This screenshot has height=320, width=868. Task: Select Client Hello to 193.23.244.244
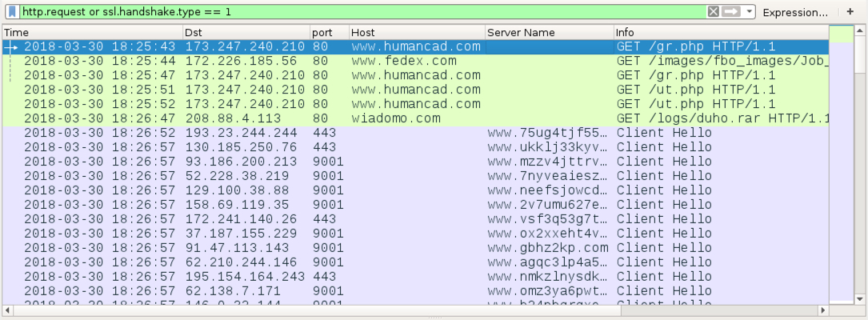pyautogui.click(x=416, y=133)
